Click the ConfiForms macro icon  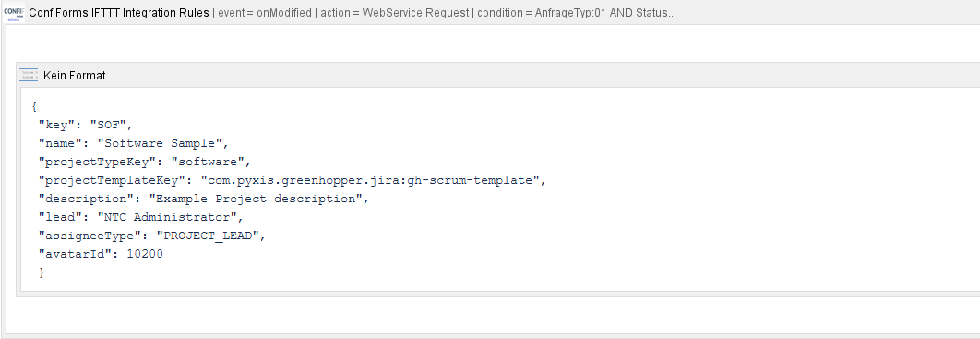point(14,13)
